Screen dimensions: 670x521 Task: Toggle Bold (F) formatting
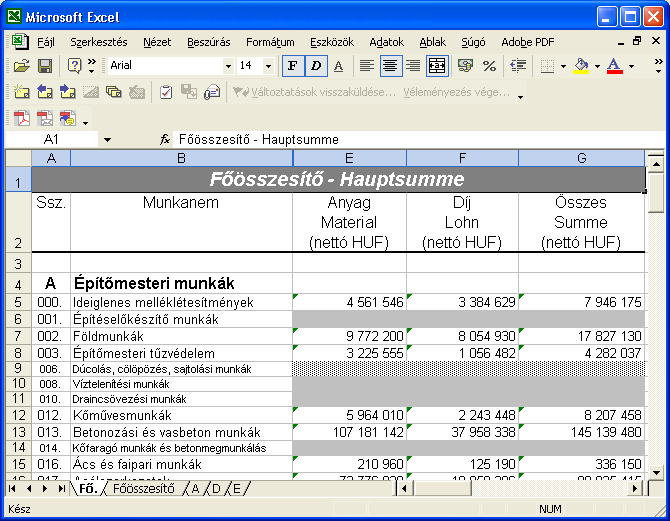click(293, 66)
